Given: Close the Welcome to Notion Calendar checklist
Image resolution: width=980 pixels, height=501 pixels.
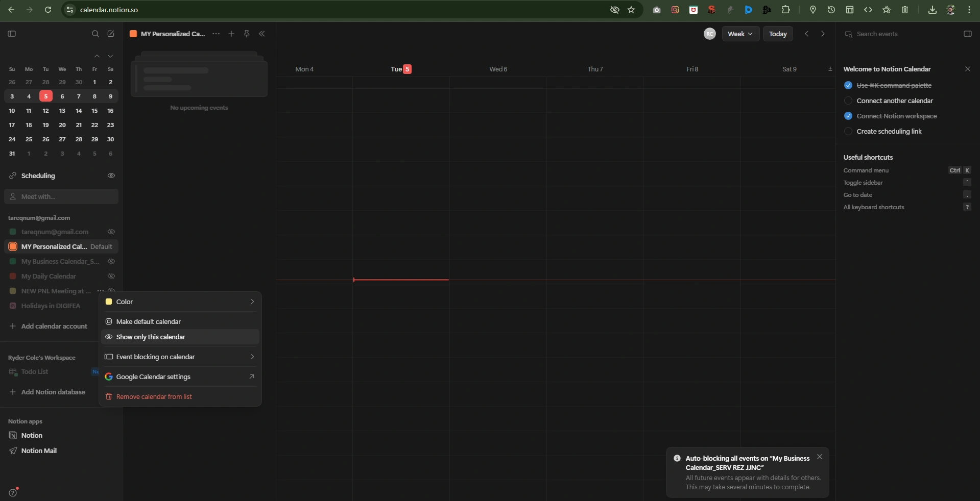Looking at the screenshot, I should (x=967, y=69).
